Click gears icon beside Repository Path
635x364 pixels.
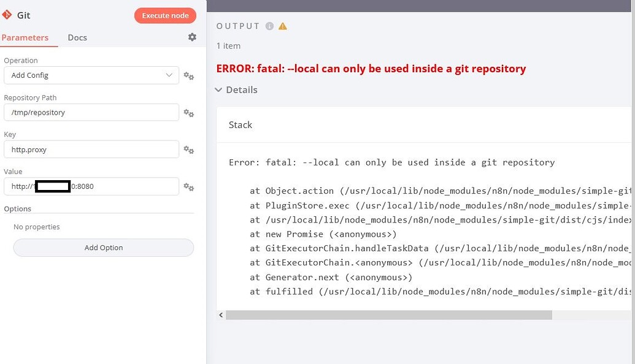(x=189, y=113)
